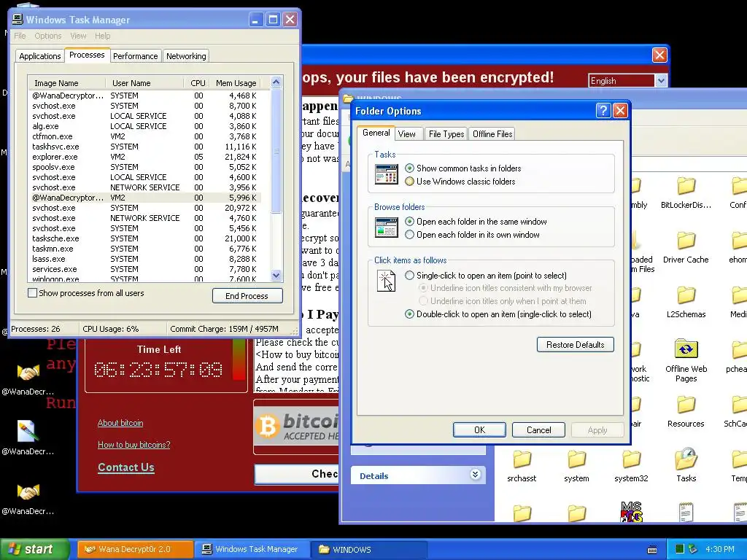Open Task Manager Options menu
This screenshot has width=747, height=560.
pyautogui.click(x=47, y=36)
